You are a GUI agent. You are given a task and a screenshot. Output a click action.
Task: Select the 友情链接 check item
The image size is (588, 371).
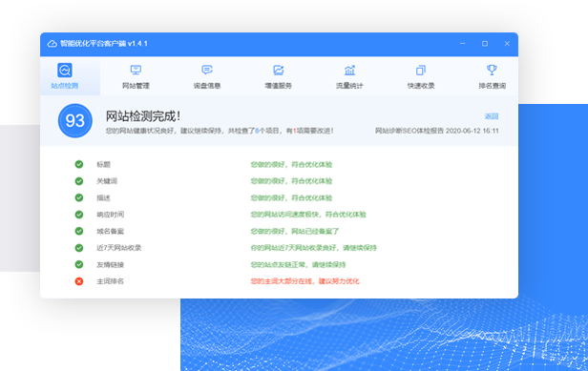click(111, 264)
